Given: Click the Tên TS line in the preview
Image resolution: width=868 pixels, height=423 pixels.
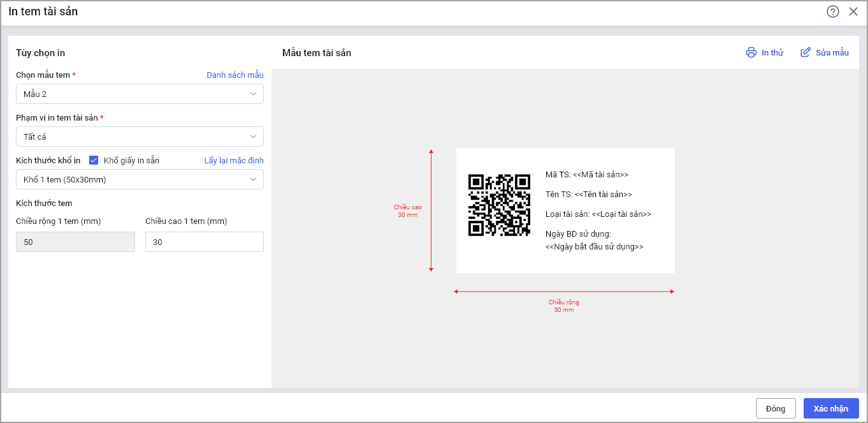Looking at the screenshot, I should pyautogui.click(x=589, y=194).
